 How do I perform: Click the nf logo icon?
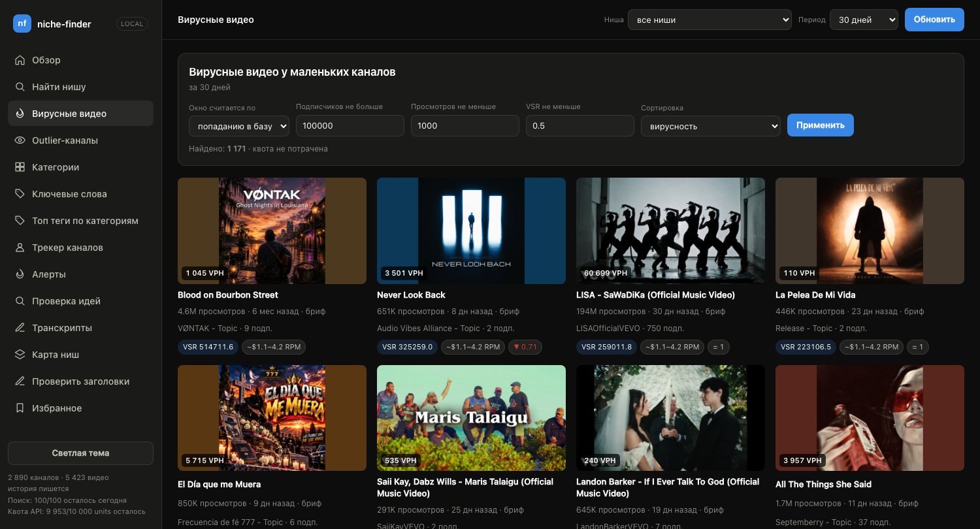pyautogui.click(x=22, y=24)
